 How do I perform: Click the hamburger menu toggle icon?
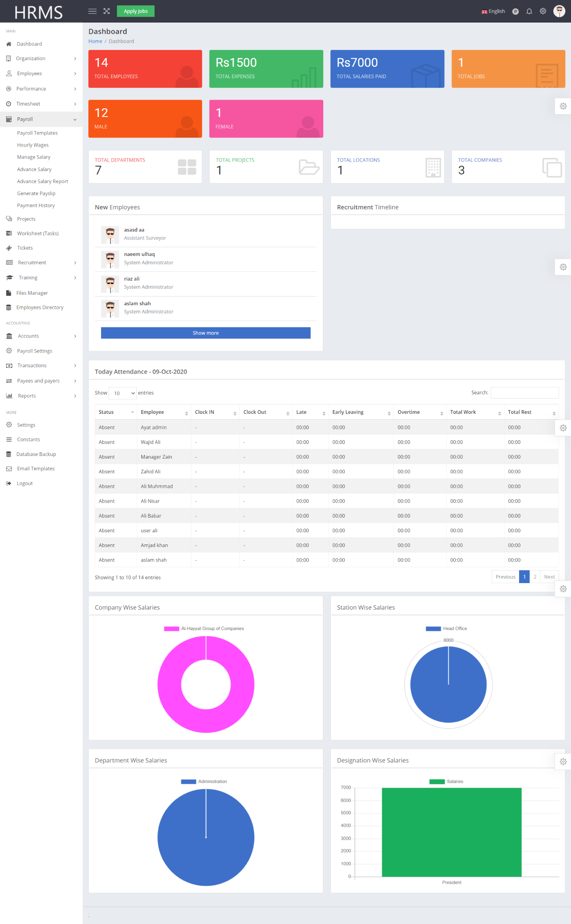click(92, 11)
